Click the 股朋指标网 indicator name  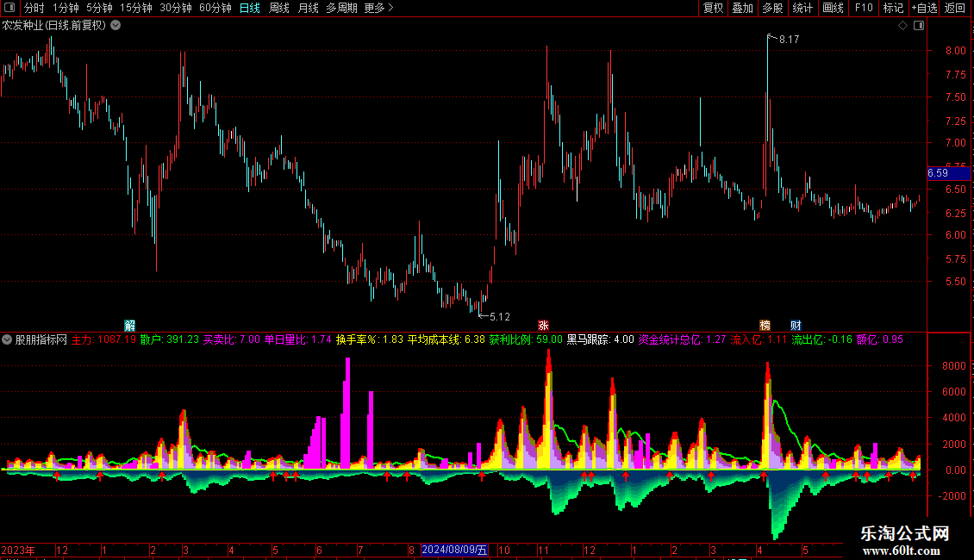click(x=41, y=339)
